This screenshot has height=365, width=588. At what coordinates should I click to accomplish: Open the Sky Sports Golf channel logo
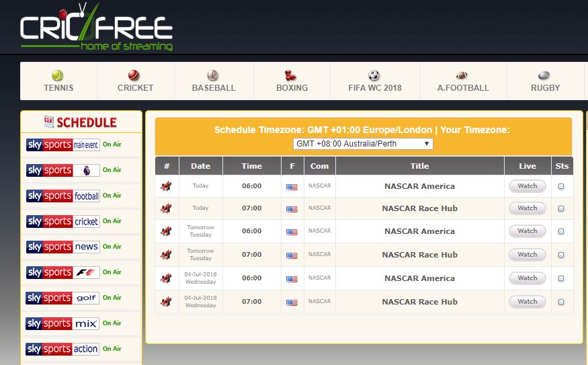pos(62,298)
